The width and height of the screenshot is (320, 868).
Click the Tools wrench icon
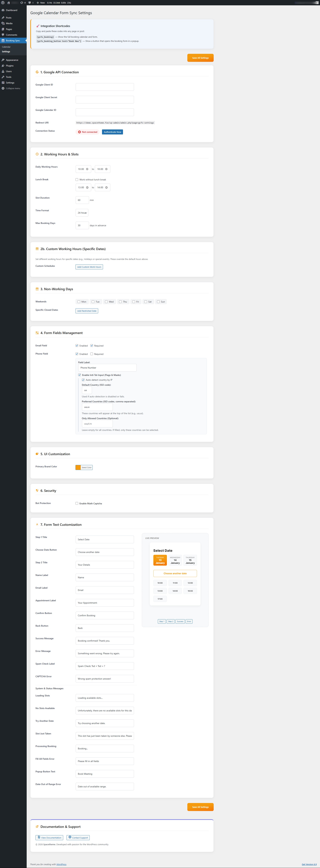point(3,77)
